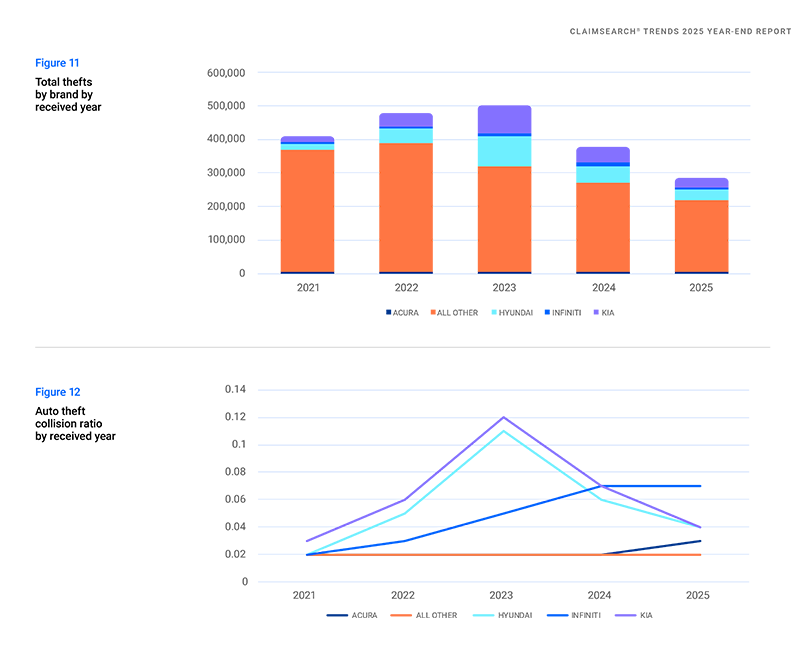Viewport: 800px width, 650px height.
Task: Click 'Total thefts by brand by received year' caption
Action: coord(68,94)
